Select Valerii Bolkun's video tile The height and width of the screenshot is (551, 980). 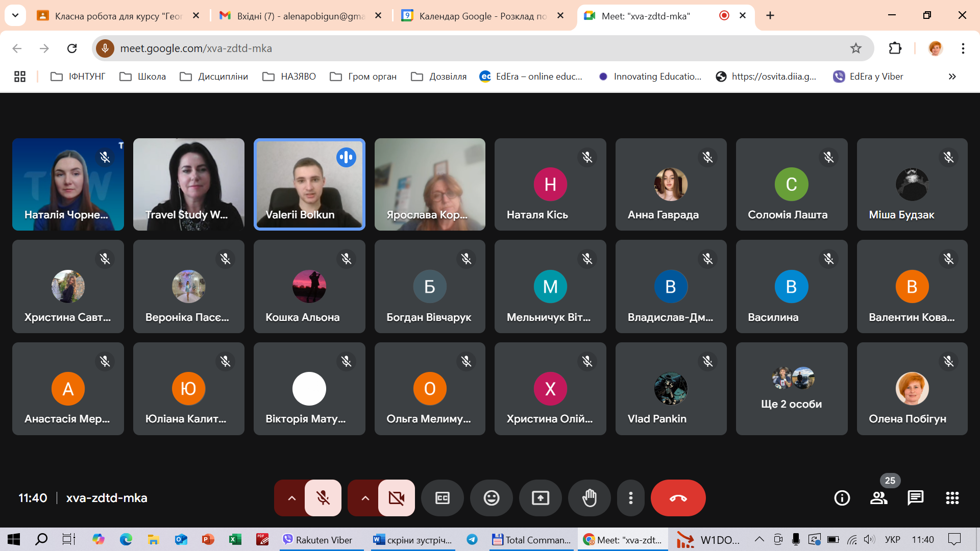point(309,185)
